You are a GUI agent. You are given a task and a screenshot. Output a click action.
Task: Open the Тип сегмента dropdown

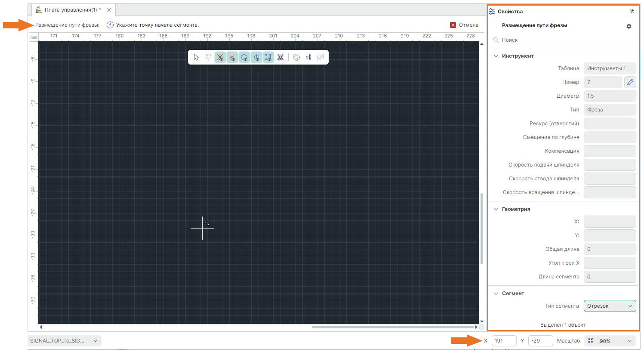click(x=610, y=306)
